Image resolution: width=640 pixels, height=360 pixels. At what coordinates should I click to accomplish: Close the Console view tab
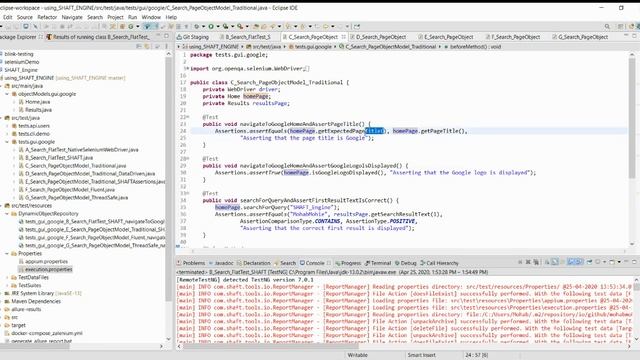pos(329,263)
